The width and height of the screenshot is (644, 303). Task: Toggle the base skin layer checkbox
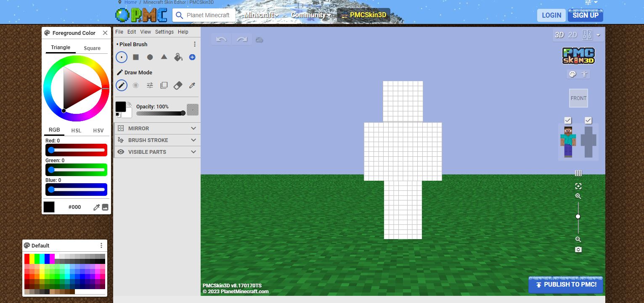click(x=568, y=121)
